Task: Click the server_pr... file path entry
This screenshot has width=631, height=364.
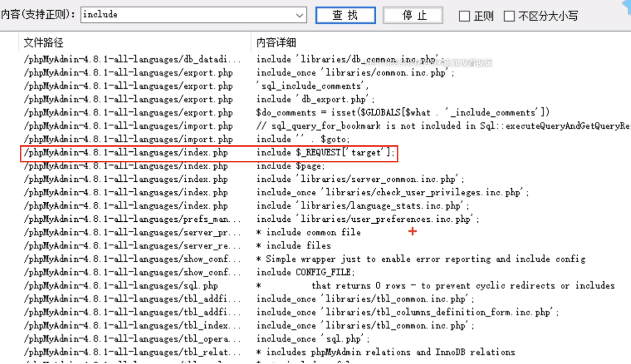Action: [132, 232]
